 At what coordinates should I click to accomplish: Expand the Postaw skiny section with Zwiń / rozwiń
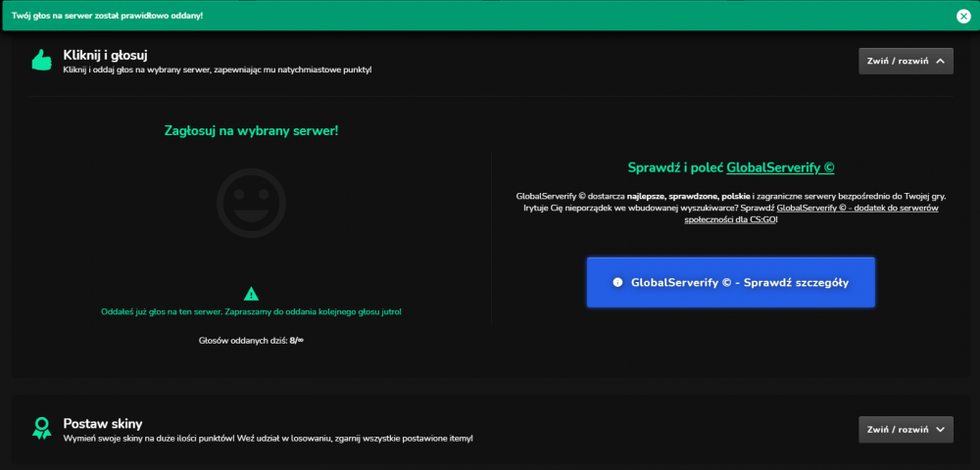906,430
